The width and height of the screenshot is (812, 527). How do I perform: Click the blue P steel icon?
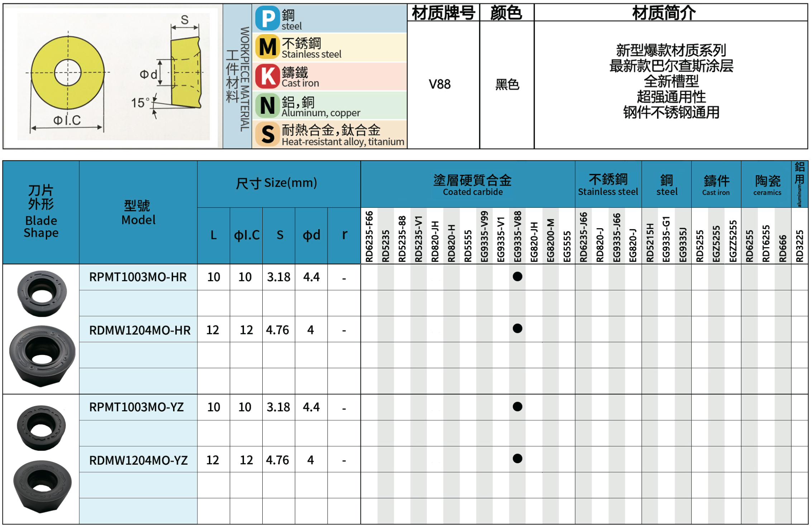(267, 18)
